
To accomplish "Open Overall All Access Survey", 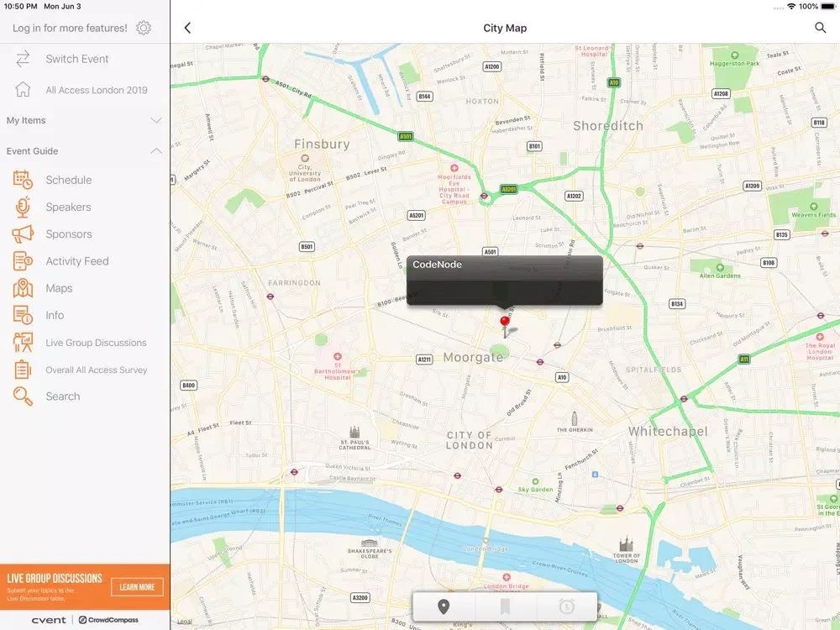I will (96, 370).
